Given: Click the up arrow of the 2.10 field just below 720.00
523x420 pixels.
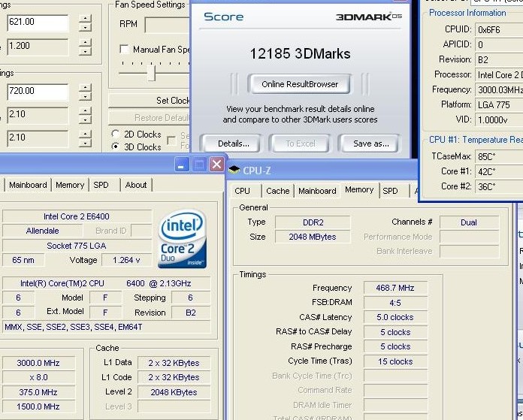Looking at the screenshot, I should (86, 111).
